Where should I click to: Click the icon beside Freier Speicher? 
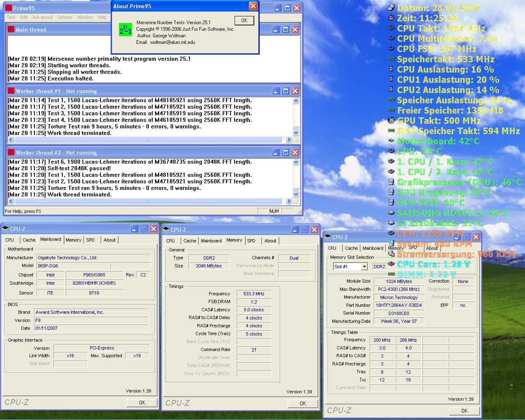pos(391,110)
